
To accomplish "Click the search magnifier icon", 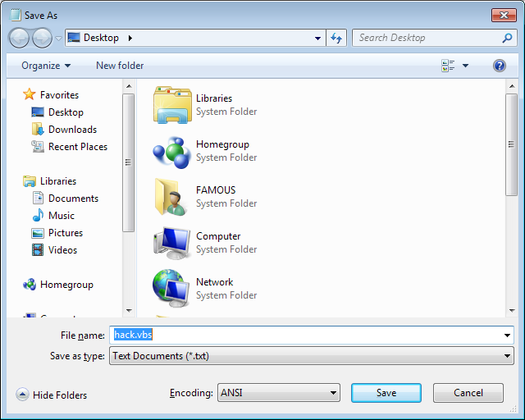I will tap(507, 38).
